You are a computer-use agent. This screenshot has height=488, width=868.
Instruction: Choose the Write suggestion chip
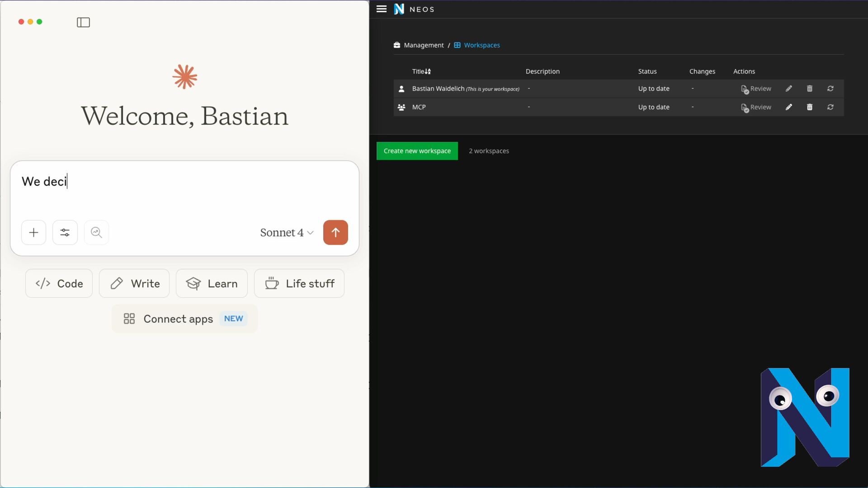point(134,283)
